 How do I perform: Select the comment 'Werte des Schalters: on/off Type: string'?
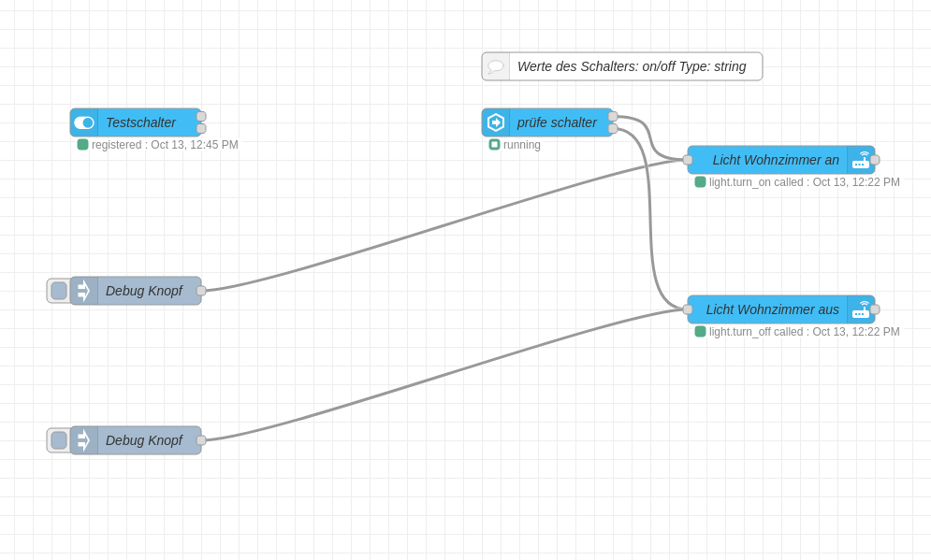click(x=632, y=66)
